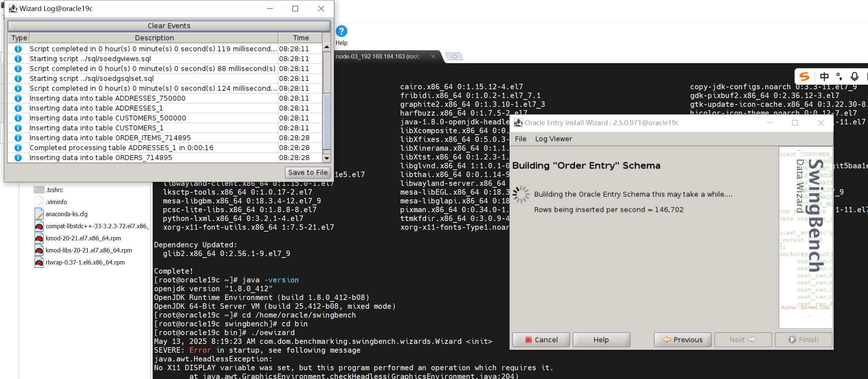This screenshot has height=379, width=868.
Task: Click 'java.awt.HeadlessException:' line in terminal
Action: [x=213, y=359]
